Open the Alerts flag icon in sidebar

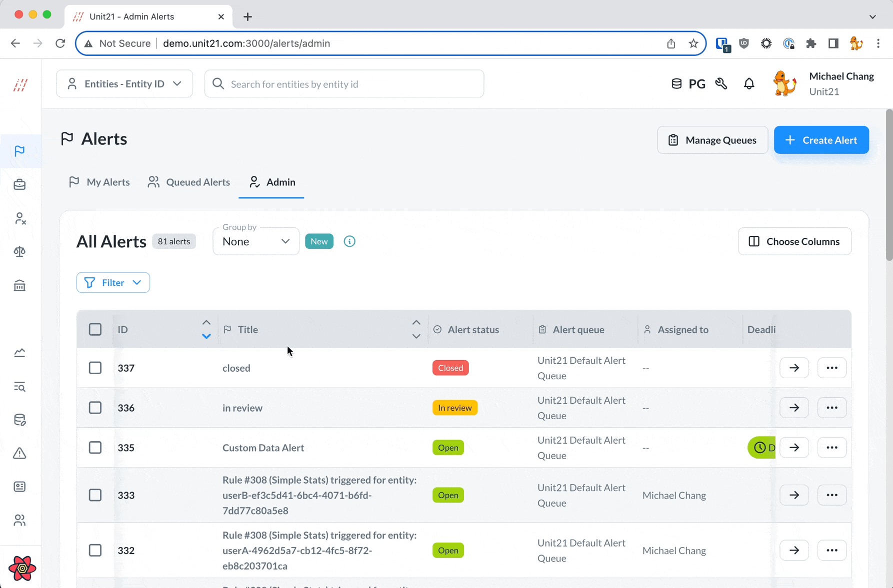pos(19,151)
